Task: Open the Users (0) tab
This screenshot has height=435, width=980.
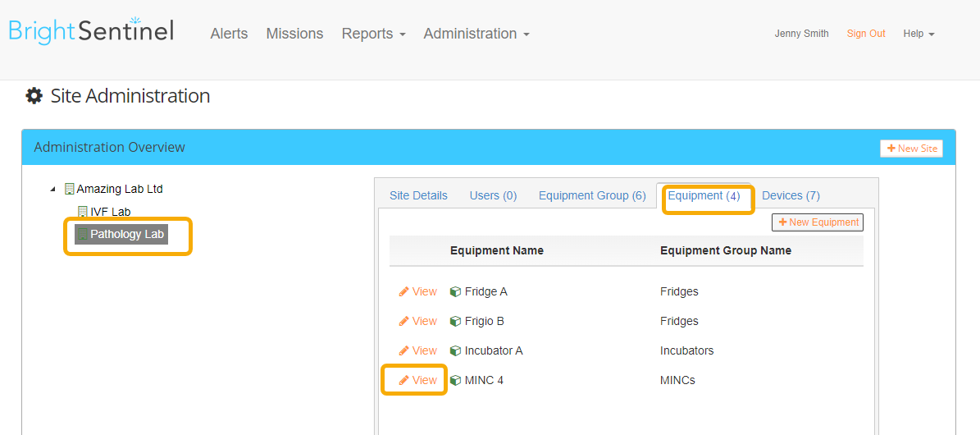Action: coord(493,196)
